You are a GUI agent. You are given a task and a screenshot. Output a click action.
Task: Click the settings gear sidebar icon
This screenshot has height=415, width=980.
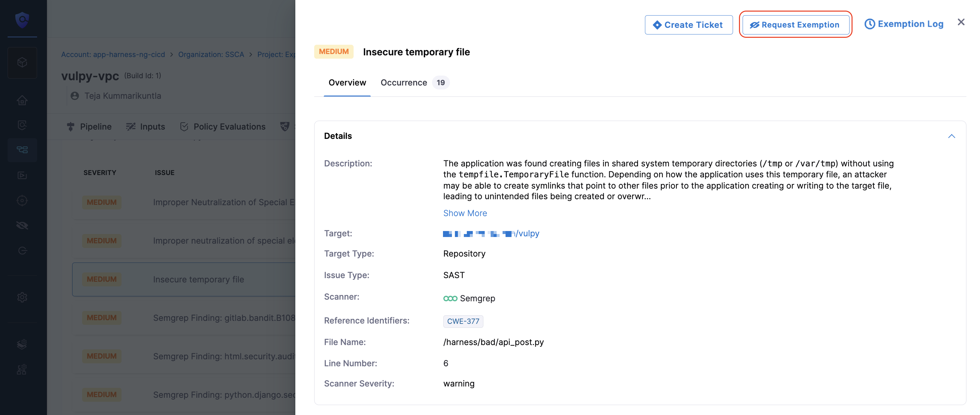coord(22,297)
